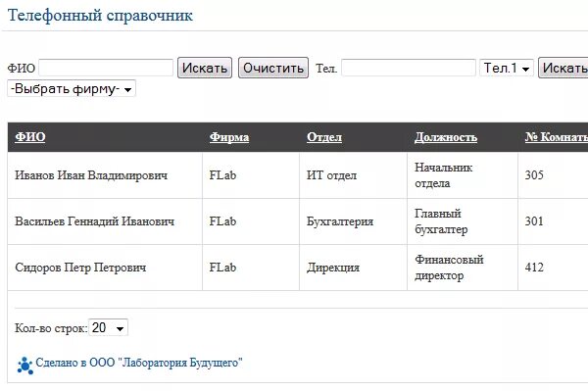The width and height of the screenshot is (588, 391).
Task: Sort table by Фирма column header
Action: pyautogui.click(x=229, y=137)
